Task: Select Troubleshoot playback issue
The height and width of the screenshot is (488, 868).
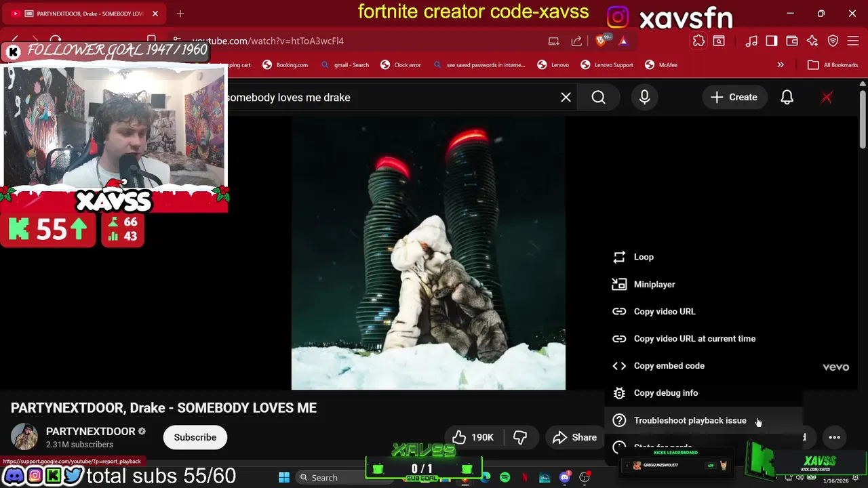Action: coord(704,420)
